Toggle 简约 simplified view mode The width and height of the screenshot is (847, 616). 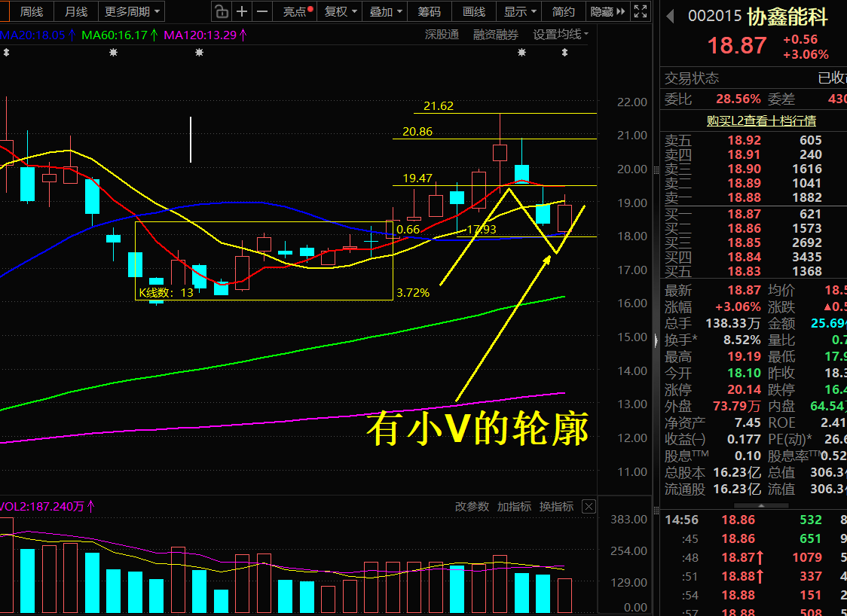(x=564, y=11)
